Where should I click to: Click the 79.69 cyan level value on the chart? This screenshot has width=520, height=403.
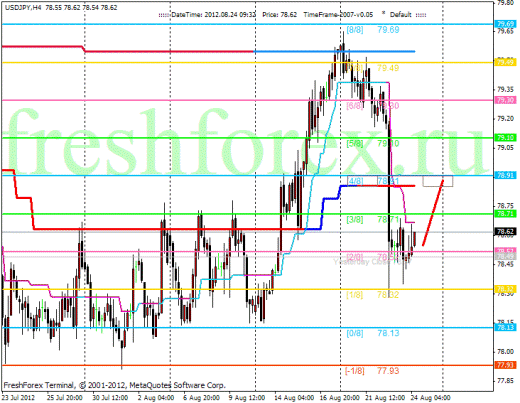(388, 30)
